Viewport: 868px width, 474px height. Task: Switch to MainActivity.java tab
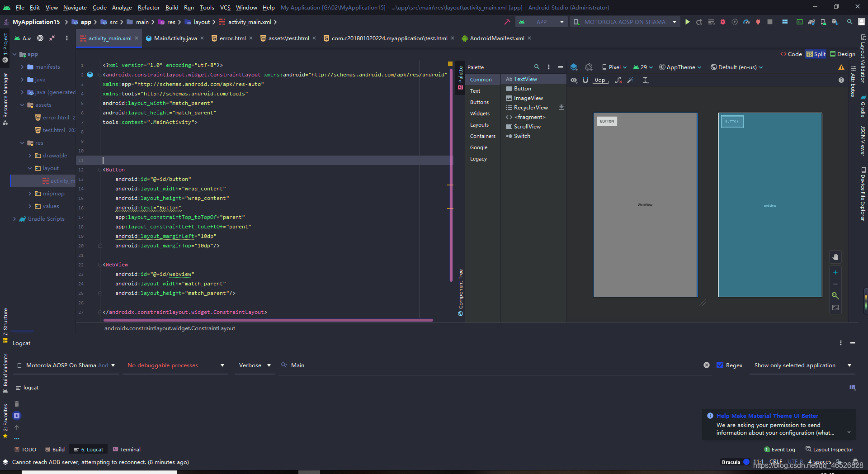coord(175,38)
